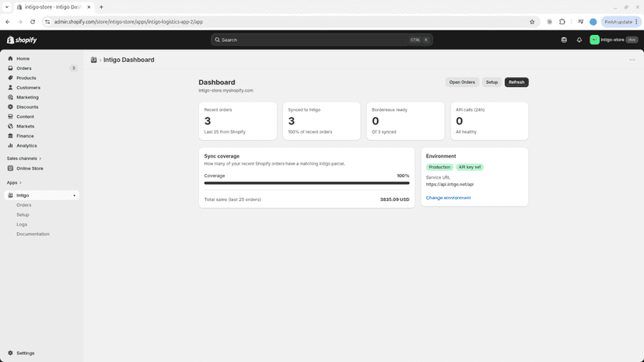The width and height of the screenshot is (644, 362).
Task: Open app more-actions ellipsis menu
Action: point(632,60)
